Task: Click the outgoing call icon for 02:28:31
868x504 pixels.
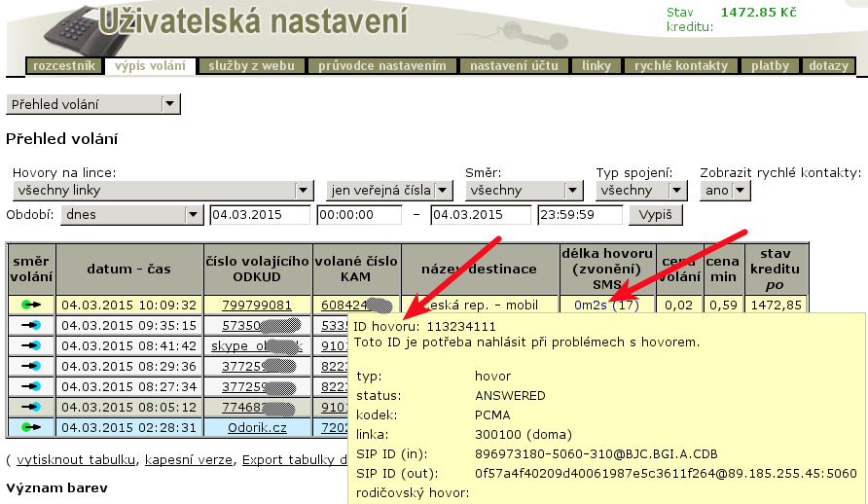Action: [x=31, y=427]
